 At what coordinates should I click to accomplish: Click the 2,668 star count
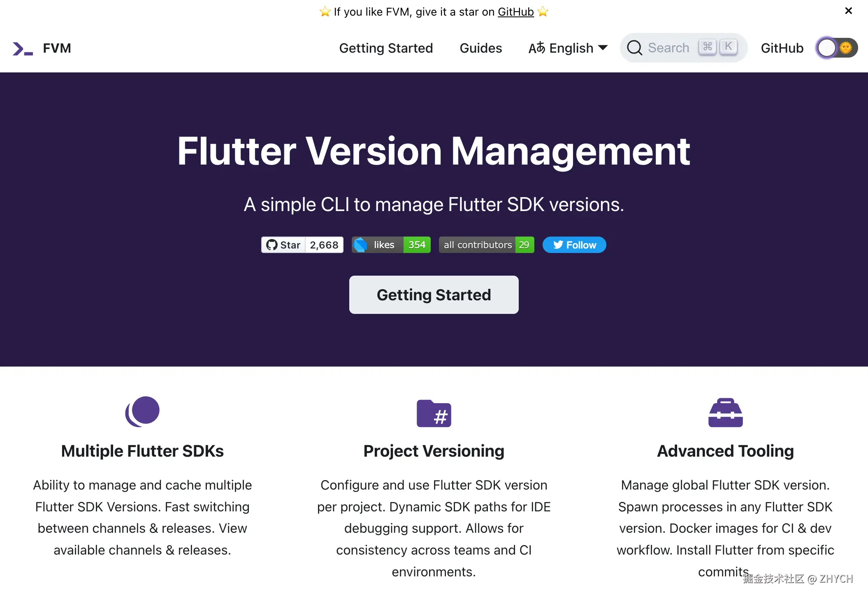tap(324, 245)
